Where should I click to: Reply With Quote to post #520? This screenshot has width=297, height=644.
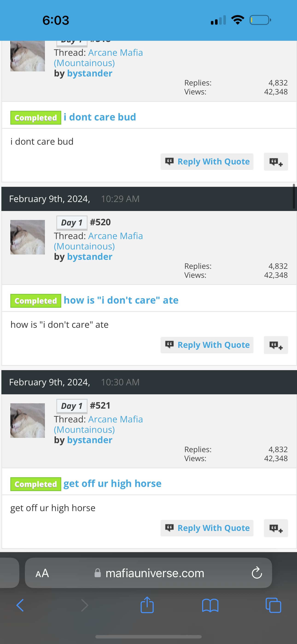click(x=207, y=345)
